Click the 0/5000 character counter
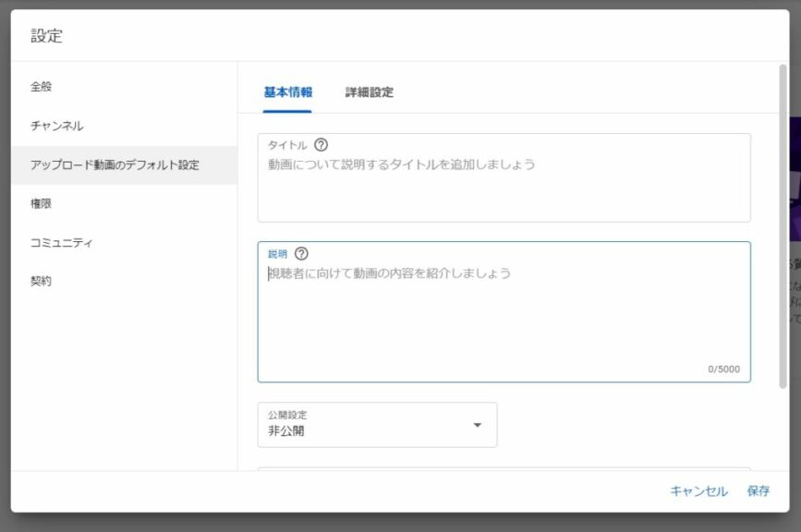 [x=723, y=369]
